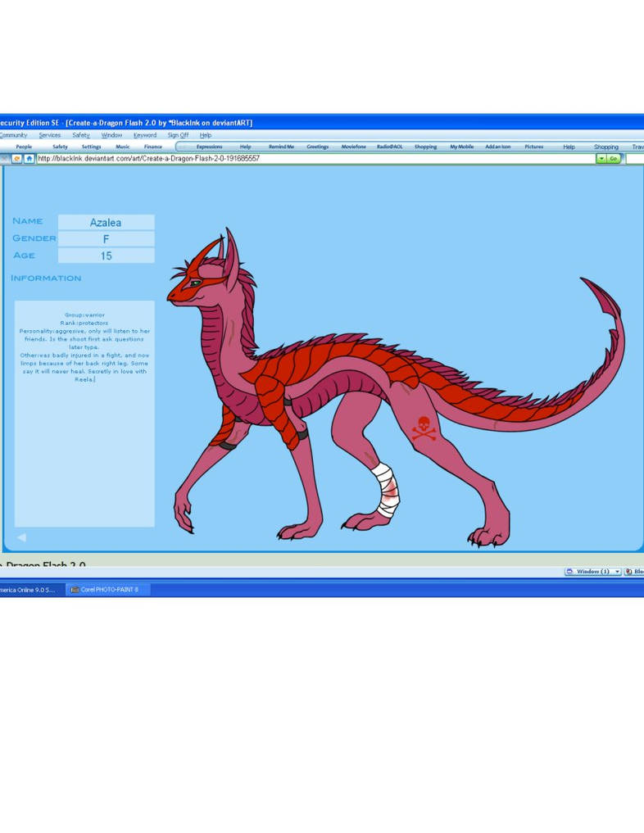
Task: Click the Add an Icon toolbar button
Action: [x=498, y=147]
